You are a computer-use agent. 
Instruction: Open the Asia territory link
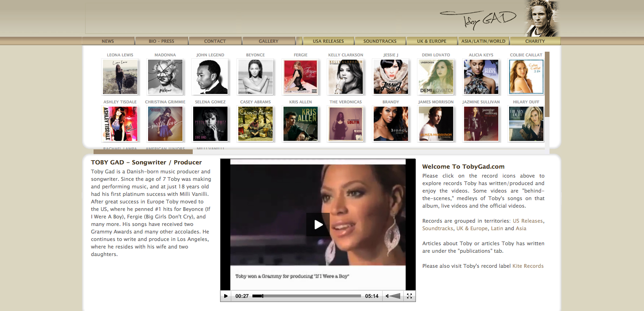point(521,228)
